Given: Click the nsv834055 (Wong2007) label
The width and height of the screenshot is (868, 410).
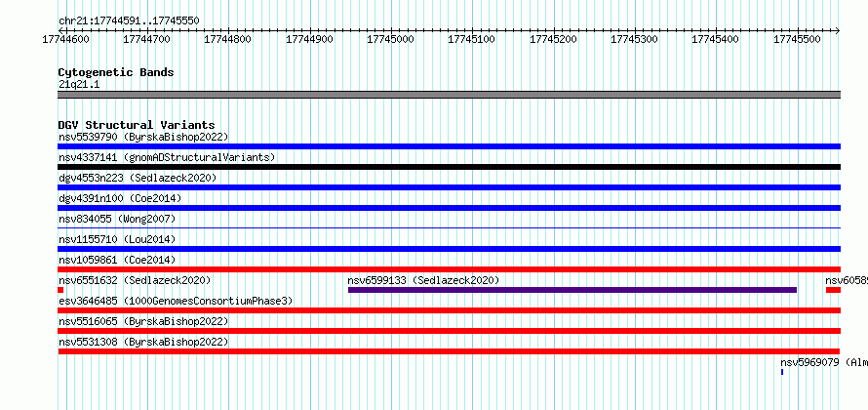Looking at the screenshot, I should pos(117,219).
